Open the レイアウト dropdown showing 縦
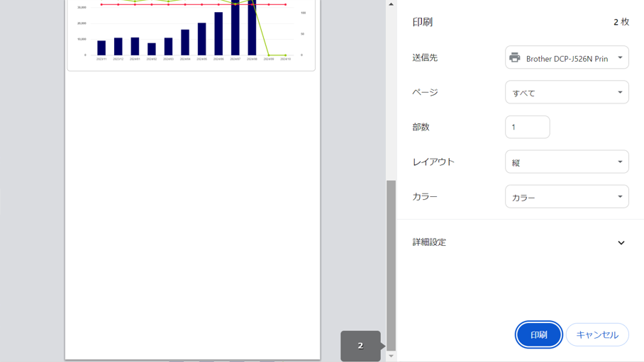 point(567,162)
